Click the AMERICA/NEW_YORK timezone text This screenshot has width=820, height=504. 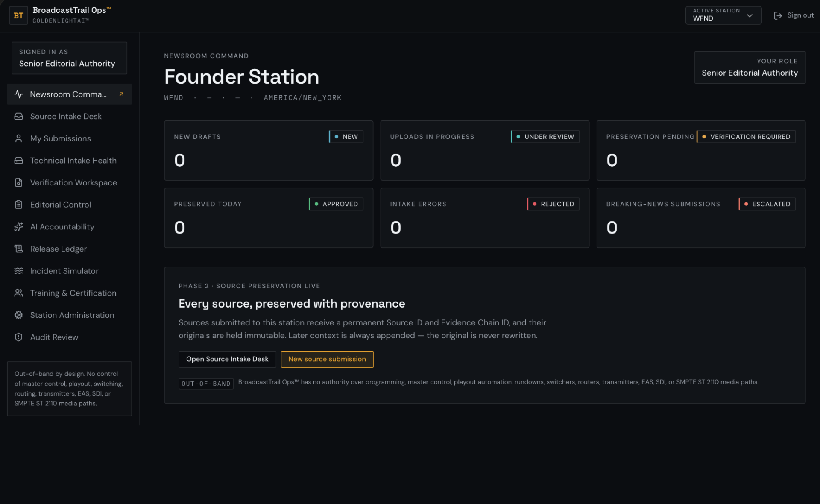point(302,98)
